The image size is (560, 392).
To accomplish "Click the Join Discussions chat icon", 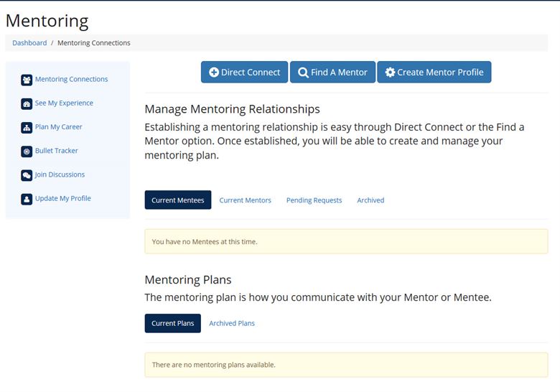I will (x=27, y=175).
